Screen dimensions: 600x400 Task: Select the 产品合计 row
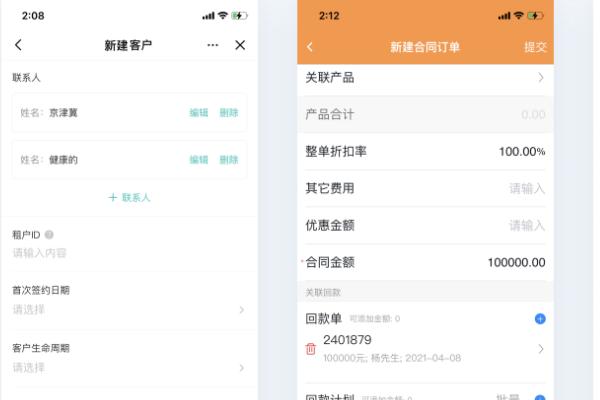pos(426,114)
